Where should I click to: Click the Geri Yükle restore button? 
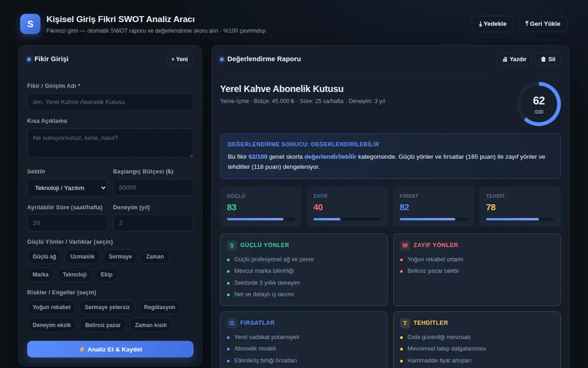(543, 24)
